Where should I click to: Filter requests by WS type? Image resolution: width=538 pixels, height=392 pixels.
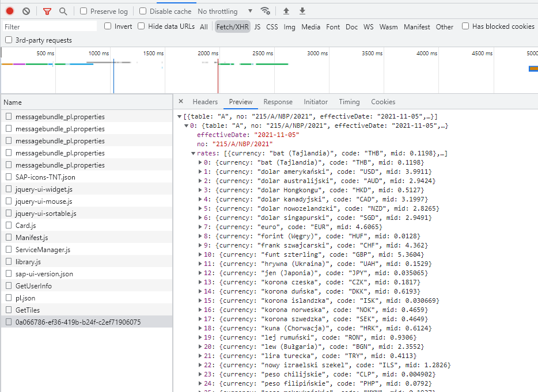click(369, 26)
